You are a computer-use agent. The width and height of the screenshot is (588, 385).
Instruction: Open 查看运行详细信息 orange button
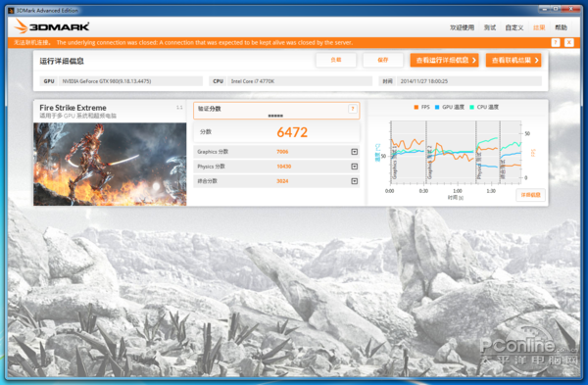(x=444, y=60)
